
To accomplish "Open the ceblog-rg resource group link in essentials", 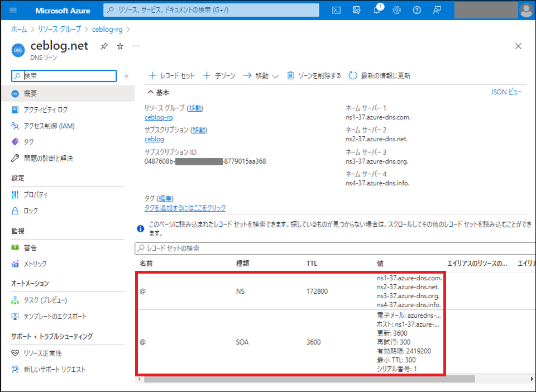I will [x=159, y=117].
